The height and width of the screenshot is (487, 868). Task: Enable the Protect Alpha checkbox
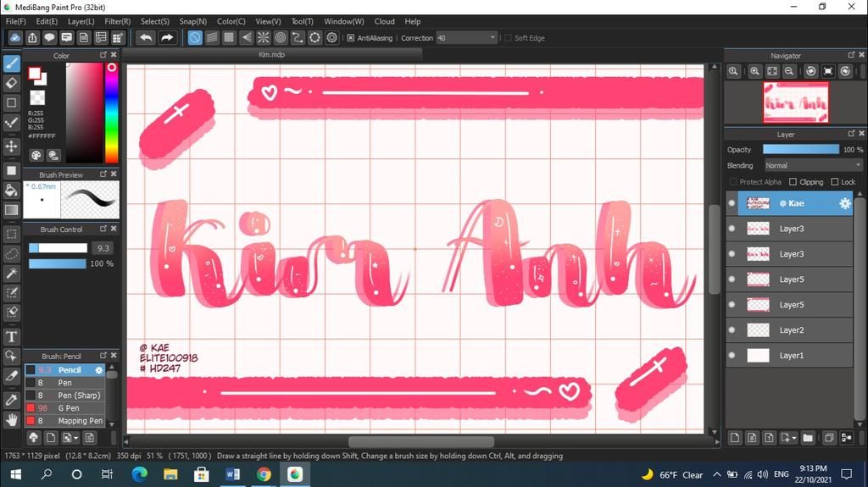click(733, 181)
